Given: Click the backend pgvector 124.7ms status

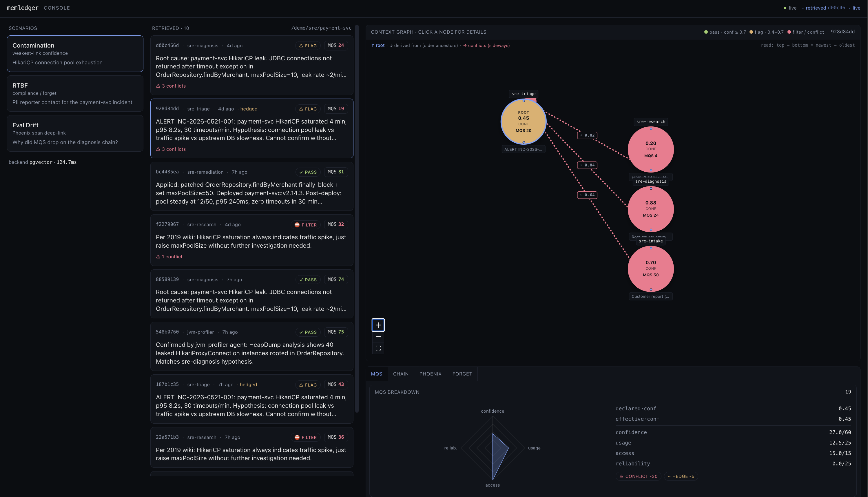Looking at the screenshot, I should click(43, 162).
